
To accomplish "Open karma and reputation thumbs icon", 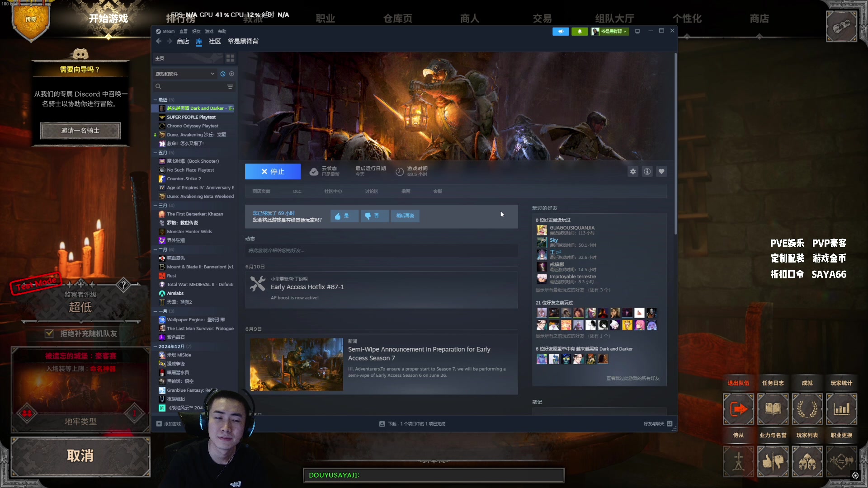I will 773,461.
